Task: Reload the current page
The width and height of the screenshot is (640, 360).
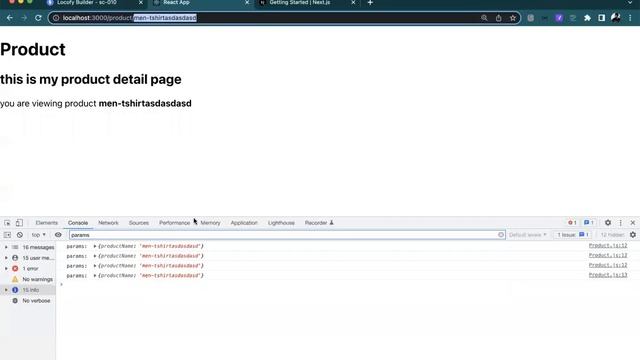Action: click(x=38, y=18)
